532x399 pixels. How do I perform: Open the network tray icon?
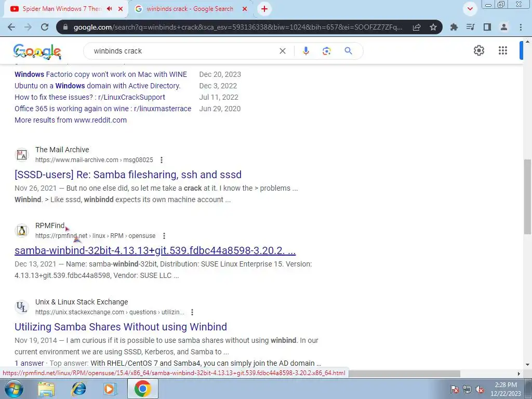467,390
